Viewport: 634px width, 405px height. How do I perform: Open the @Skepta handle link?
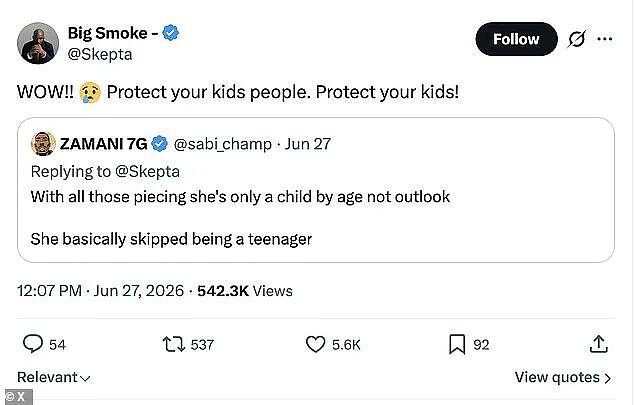tap(100, 54)
